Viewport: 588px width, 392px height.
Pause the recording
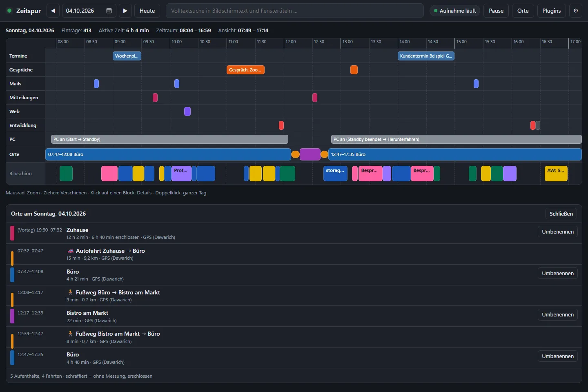click(496, 11)
